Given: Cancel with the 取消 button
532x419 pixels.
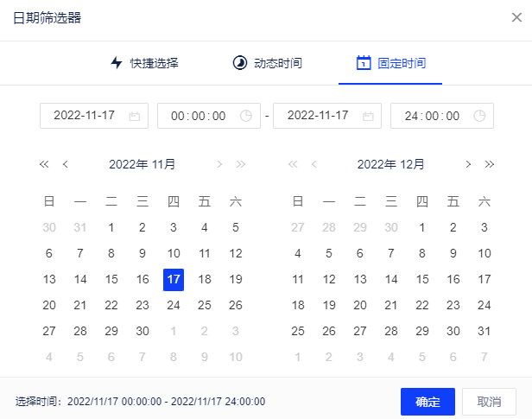Looking at the screenshot, I should [490, 402].
